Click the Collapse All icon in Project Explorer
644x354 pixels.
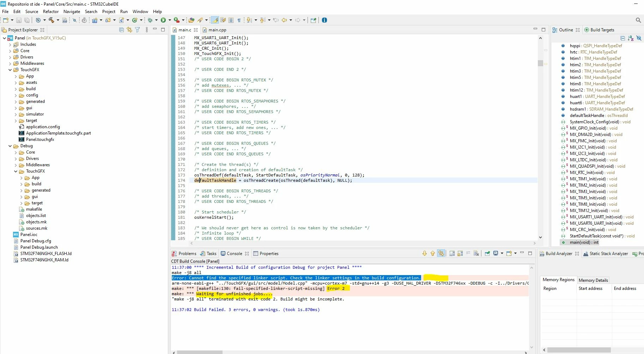tap(122, 30)
